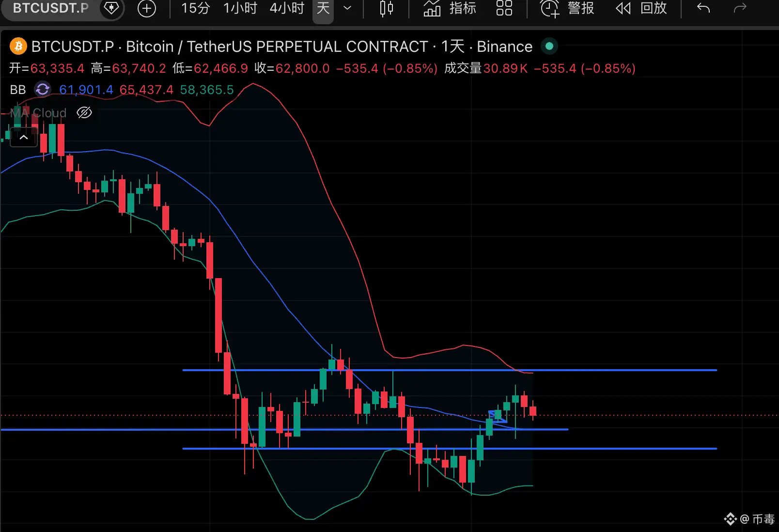
Task: Click the close price 62,800.0
Action: 303,68
